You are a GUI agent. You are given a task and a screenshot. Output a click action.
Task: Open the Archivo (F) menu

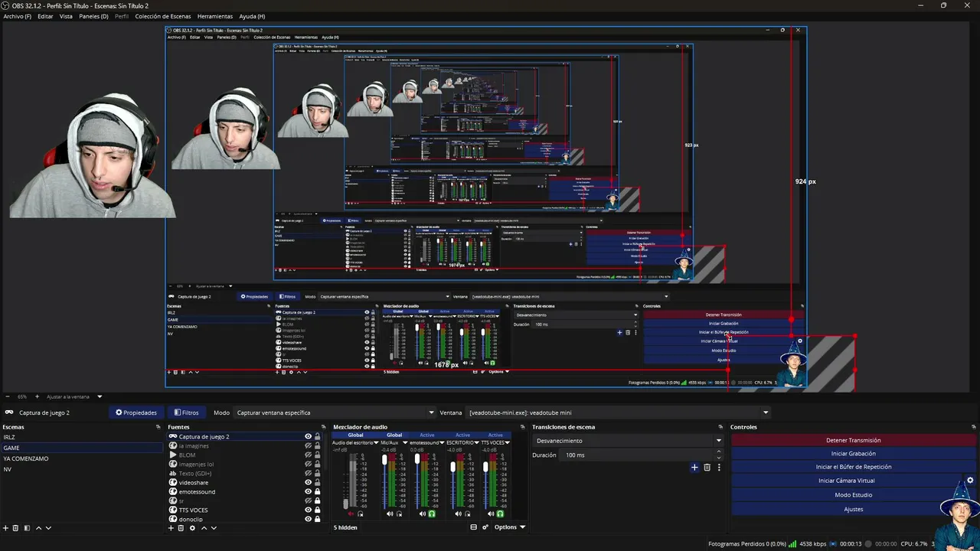(x=18, y=16)
